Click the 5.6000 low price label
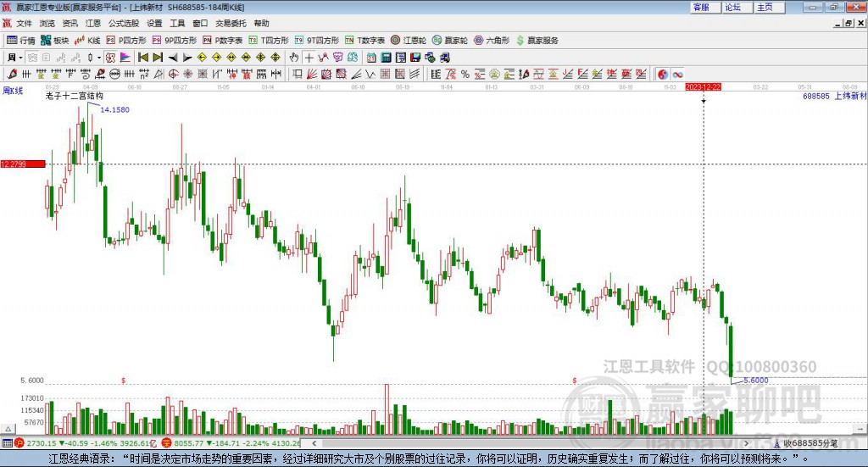Screen dimensions: 868x467 coord(755,381)
